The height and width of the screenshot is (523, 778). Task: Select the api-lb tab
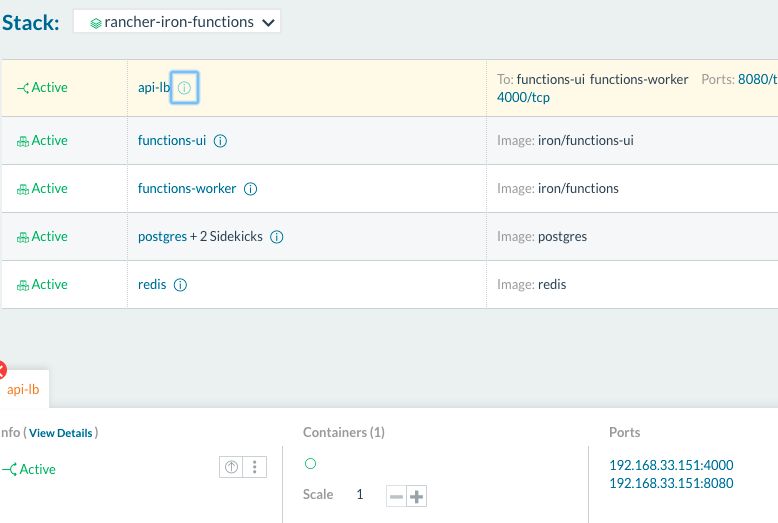(x=23, y=390)
